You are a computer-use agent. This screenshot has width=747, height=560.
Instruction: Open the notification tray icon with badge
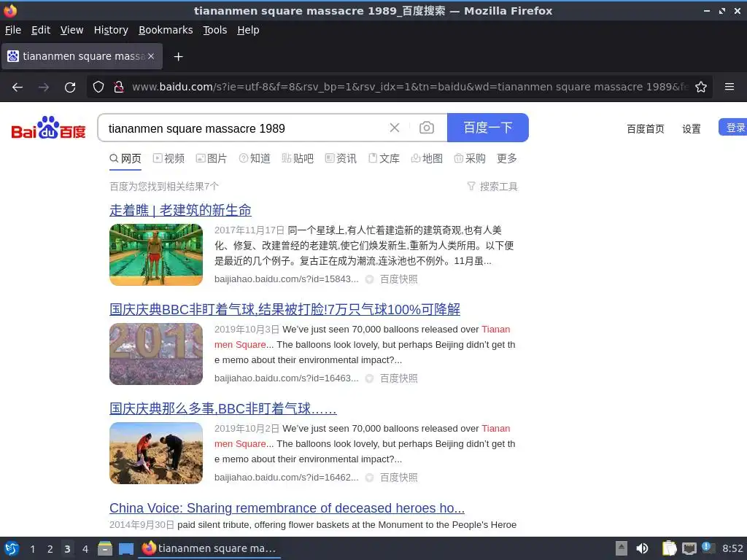coord(708,548)
